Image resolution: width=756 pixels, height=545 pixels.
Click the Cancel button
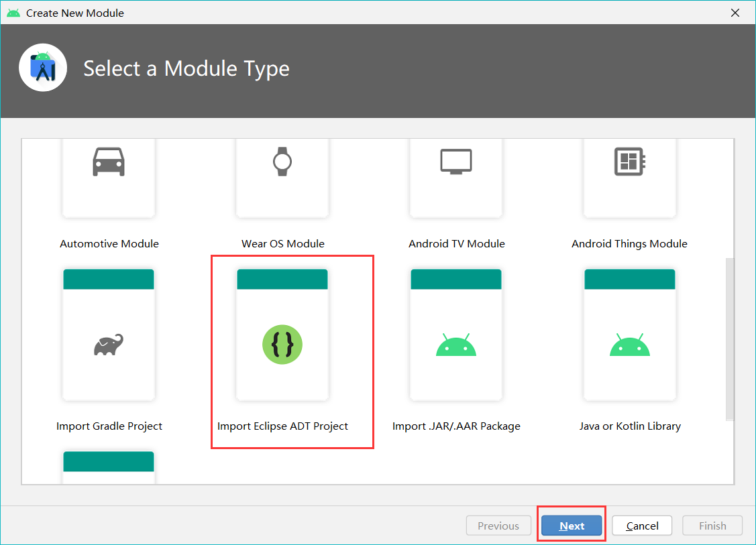tap(642, 526)
